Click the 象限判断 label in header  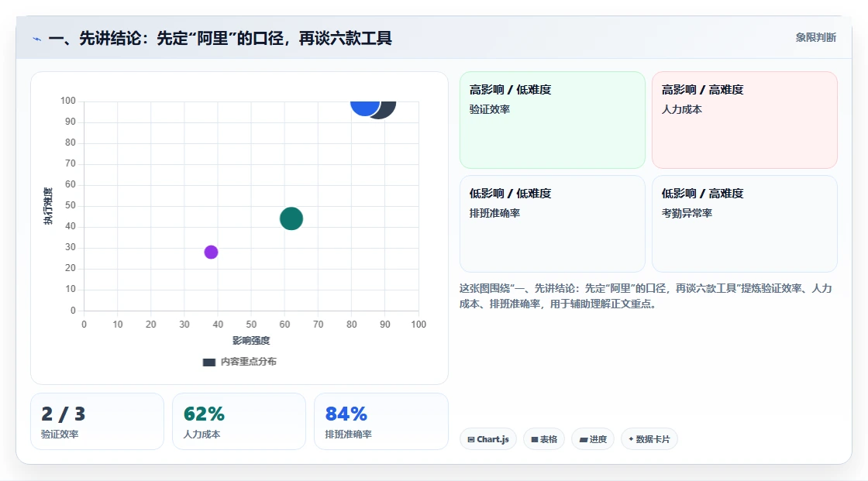tap(815, 38)
